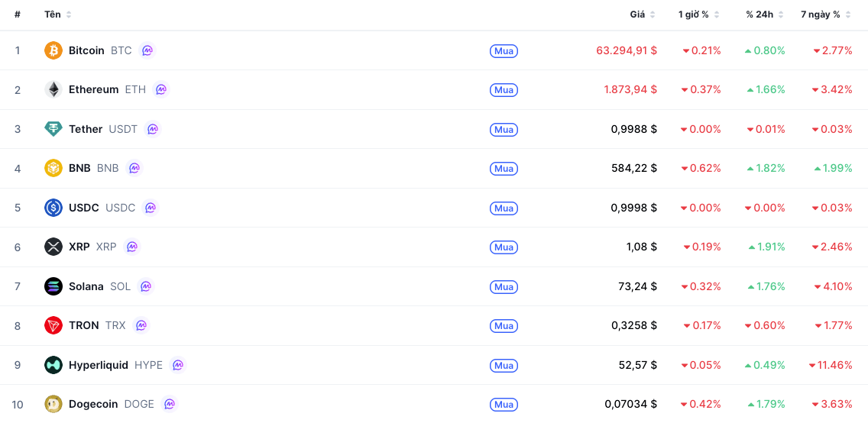
Task: Sort by the Giá column header
Action: point(643,15)
